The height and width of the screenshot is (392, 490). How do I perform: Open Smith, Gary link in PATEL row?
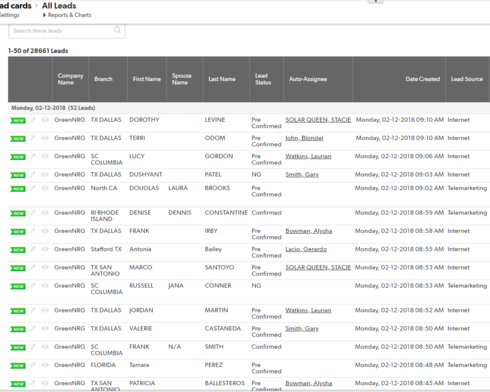point(302,175)
